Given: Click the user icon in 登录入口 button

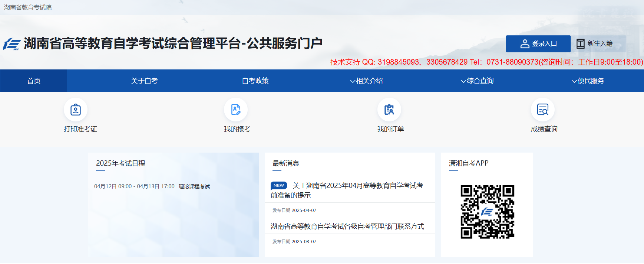Looking at the screenshot, I should pos(525,44).
